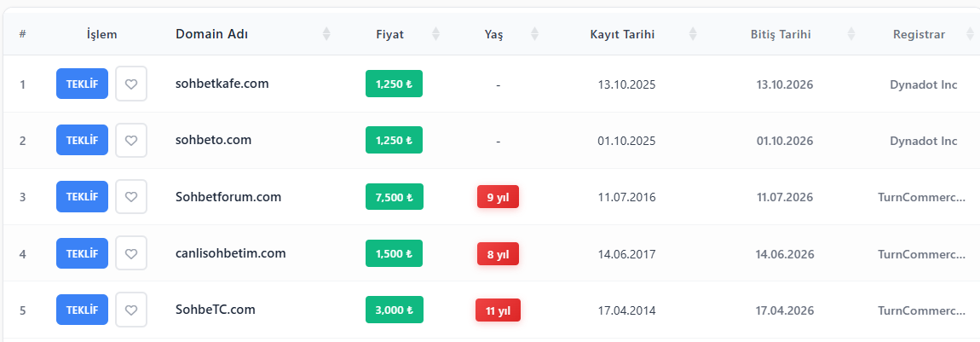Sort by Bitiş Tarihi sort arrows
The height and width of the screenshot is (342, 980).
point(850,34)
